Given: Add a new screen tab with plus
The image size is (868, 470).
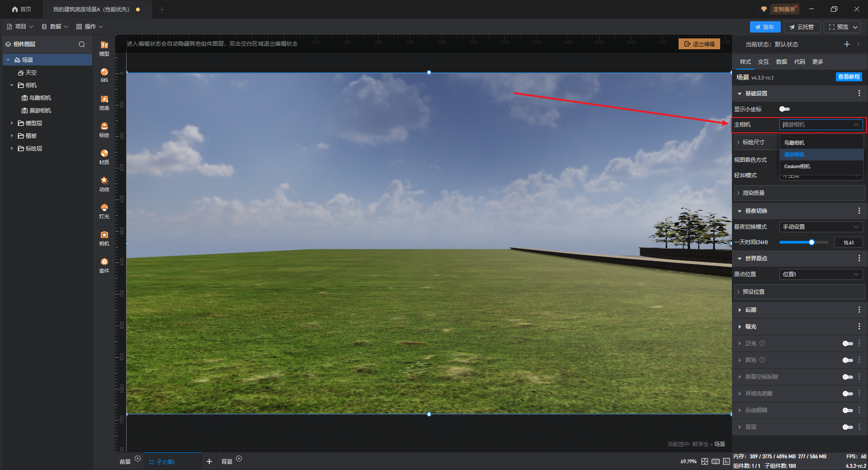Looking at the screenshot, I should pyautogui.click(x=209, y=461).
